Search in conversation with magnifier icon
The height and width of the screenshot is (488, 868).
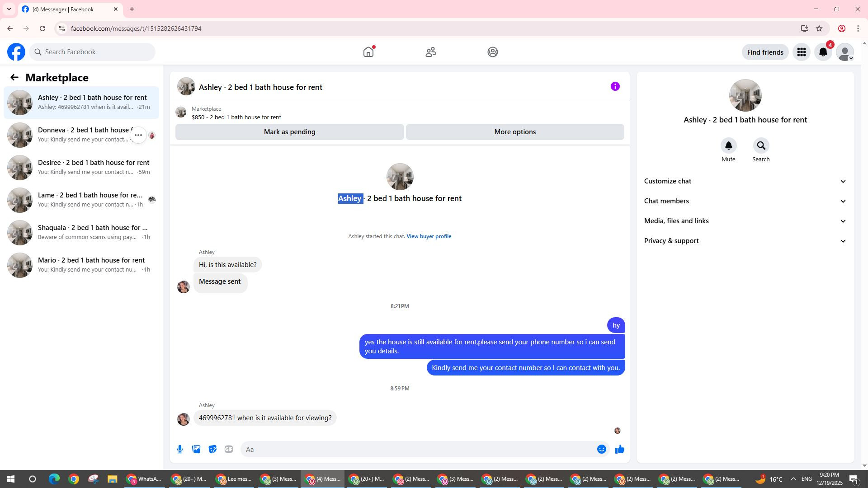[x=761, y=146]
